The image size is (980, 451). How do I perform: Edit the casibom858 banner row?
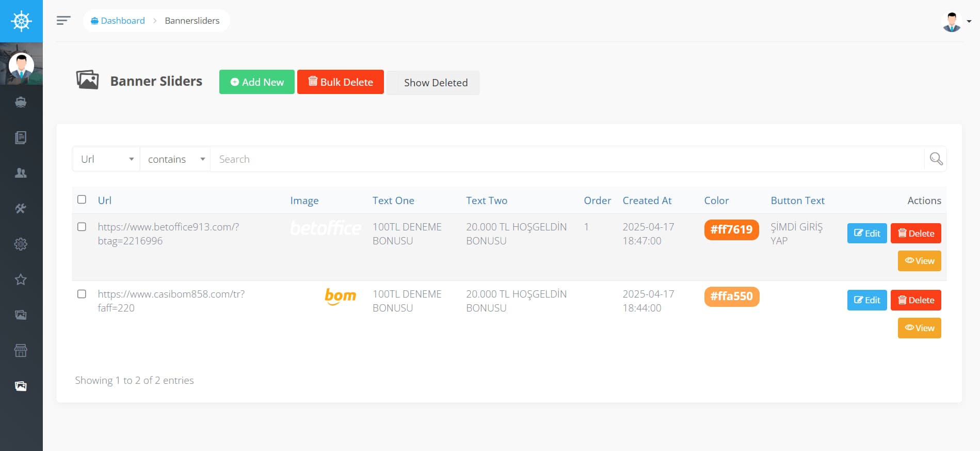click(x=867, y=300)
